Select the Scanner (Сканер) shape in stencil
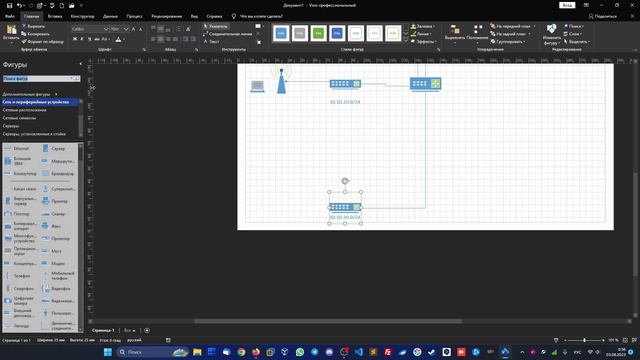 [53, 214]
